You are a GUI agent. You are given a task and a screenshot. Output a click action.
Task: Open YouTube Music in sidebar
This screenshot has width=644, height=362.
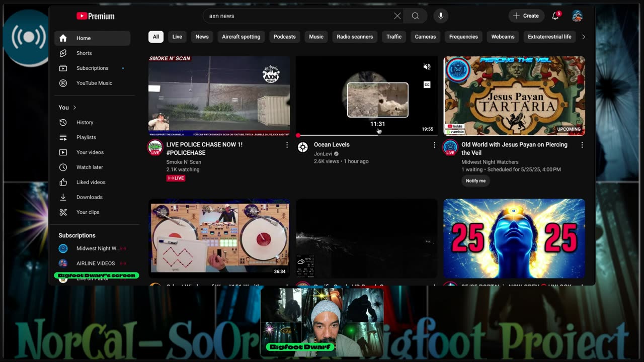point(93,83)
